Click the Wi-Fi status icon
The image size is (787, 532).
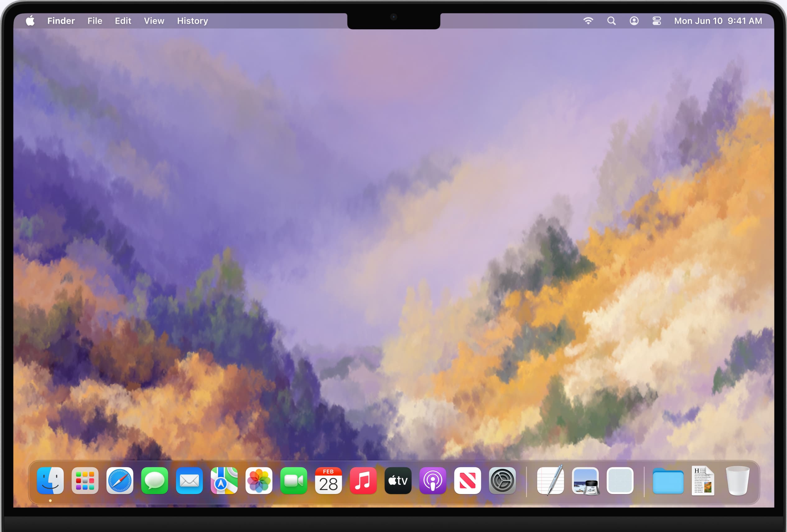pos(588,21)
